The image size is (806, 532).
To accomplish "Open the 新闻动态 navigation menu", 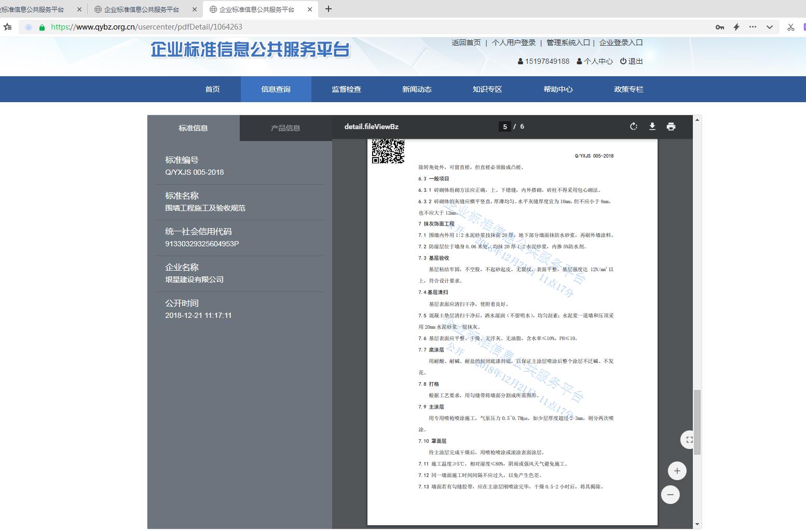I will [x=417, y=89].
